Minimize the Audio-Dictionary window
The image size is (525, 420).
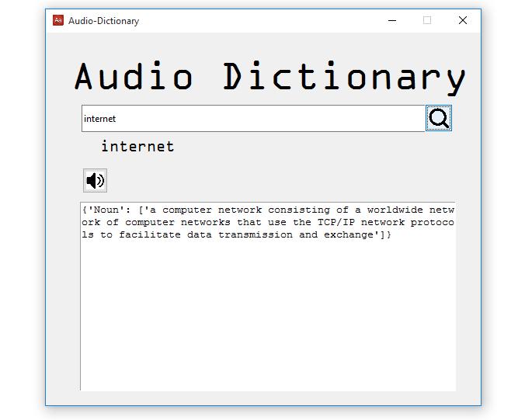392,20
